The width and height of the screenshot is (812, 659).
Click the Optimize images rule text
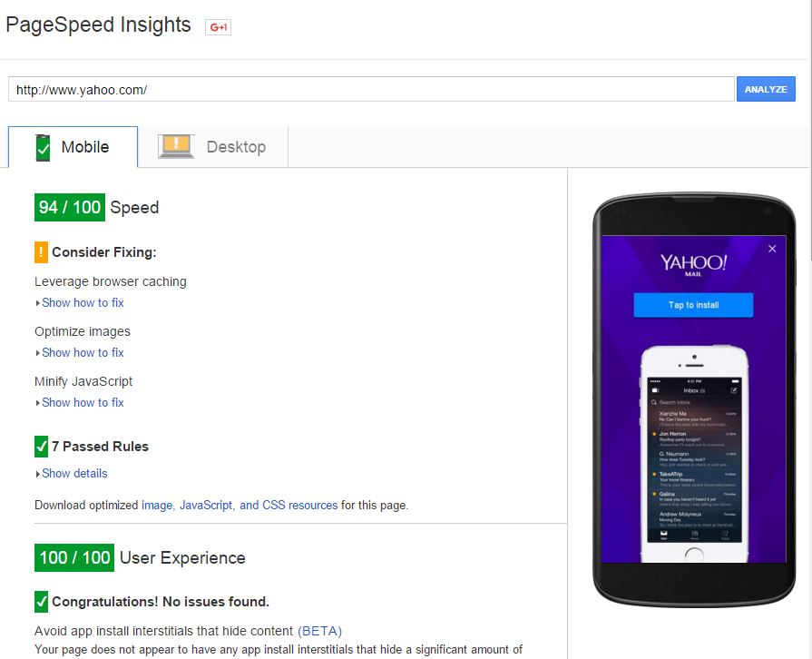[83, 331]
